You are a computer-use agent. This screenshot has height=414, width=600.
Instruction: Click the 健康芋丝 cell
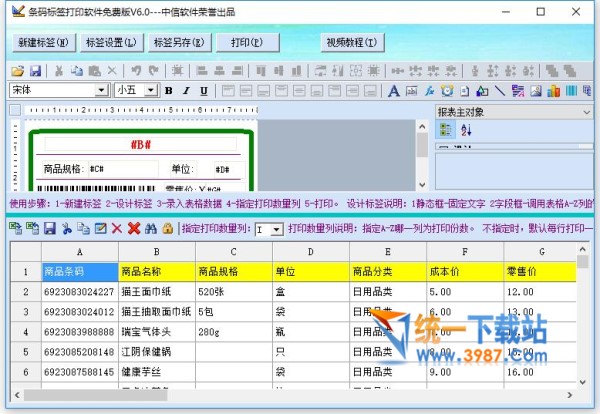tap(157, 371)
